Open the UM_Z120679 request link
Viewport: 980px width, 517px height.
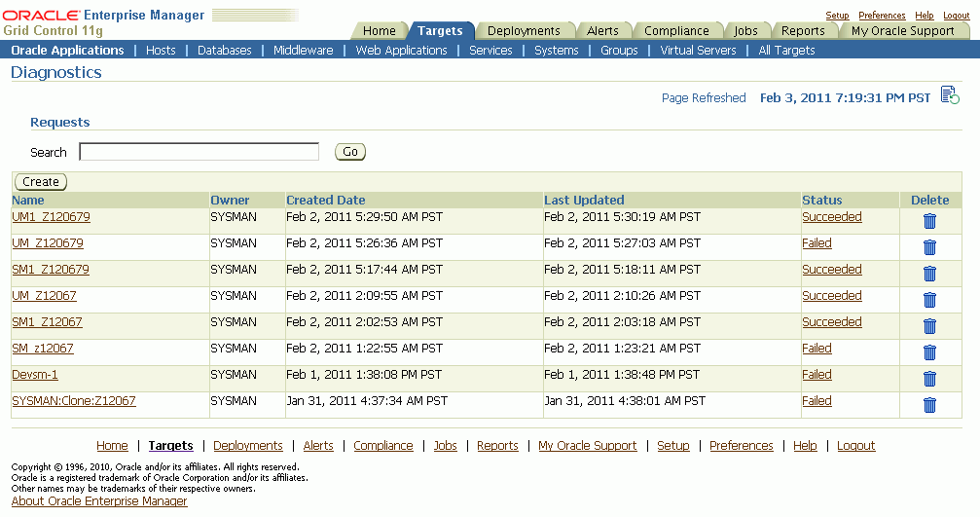coord(48,243)
